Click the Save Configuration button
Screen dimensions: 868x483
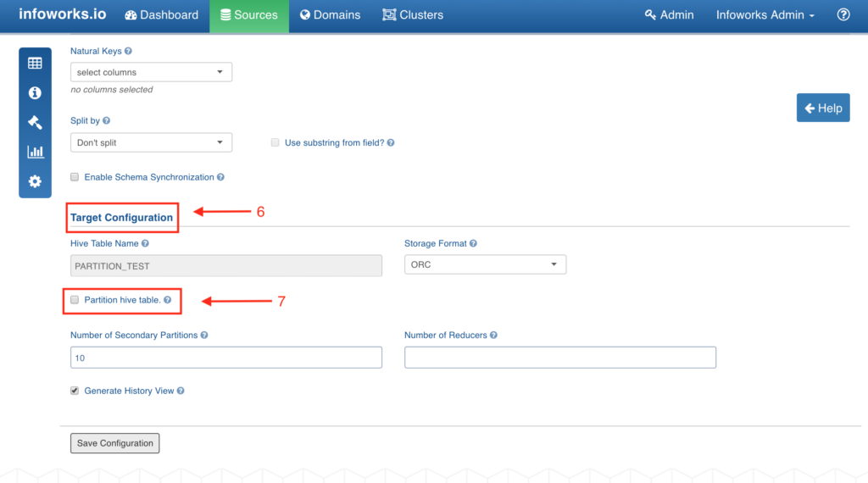[115, 443]
